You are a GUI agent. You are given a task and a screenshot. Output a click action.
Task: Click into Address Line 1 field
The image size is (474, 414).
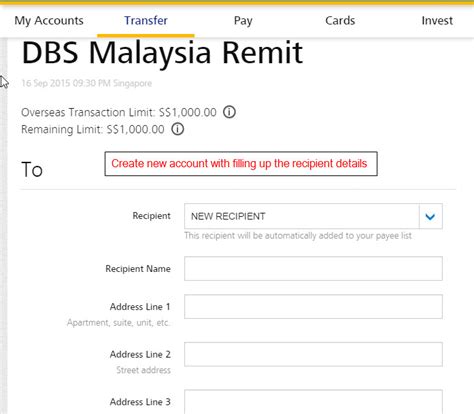313,307
